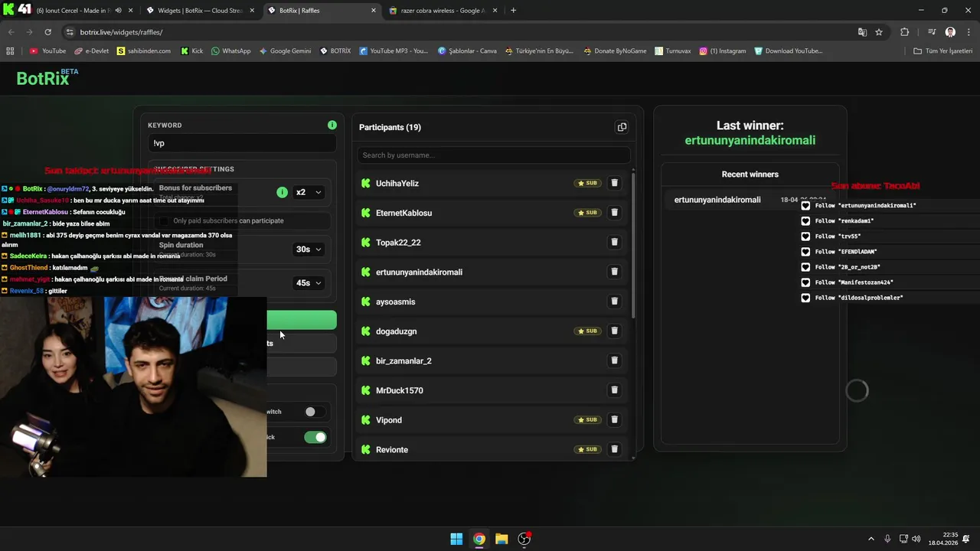Open Chrome from the taskbar
Viewport: 980px width, 551px height.
[479, 539]
